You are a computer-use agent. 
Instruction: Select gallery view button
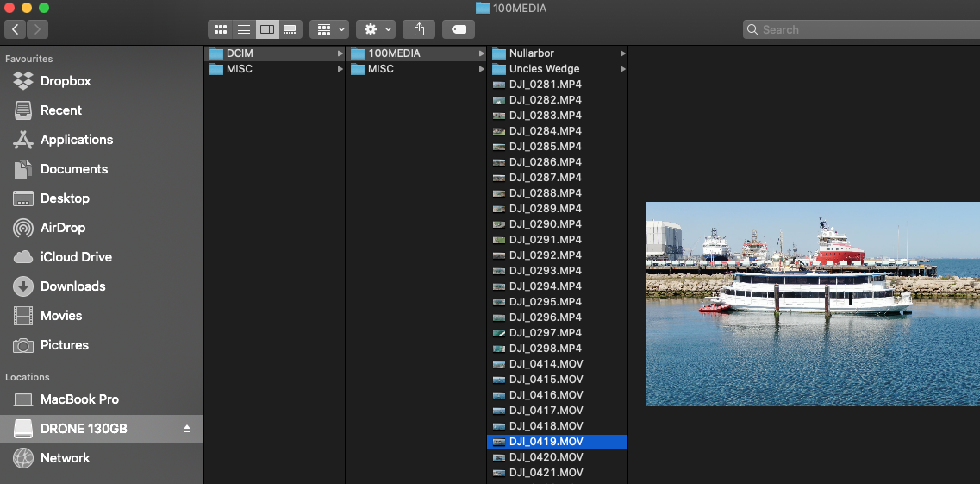290,29
